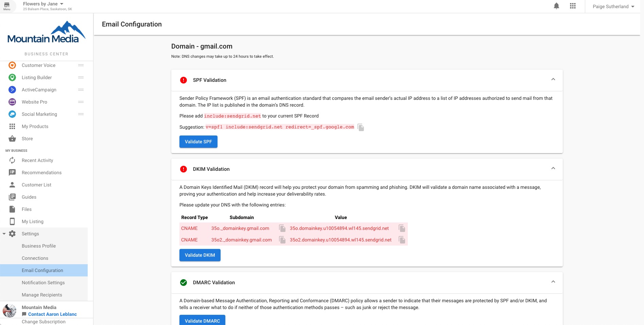Select the My Products grid icon

click(x=12, y=126)
